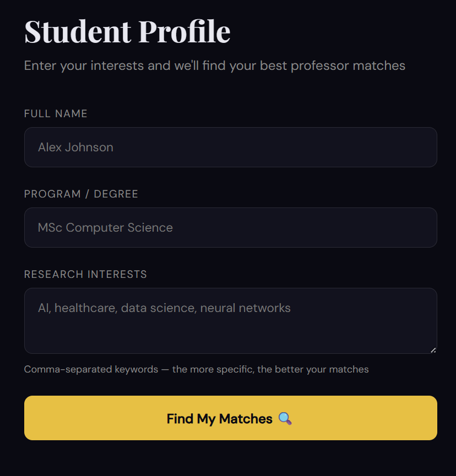The width and height of the screenshot is (456, 476).
Task: Click the 'Find My Matches' button text
Action: click(219, 419)
